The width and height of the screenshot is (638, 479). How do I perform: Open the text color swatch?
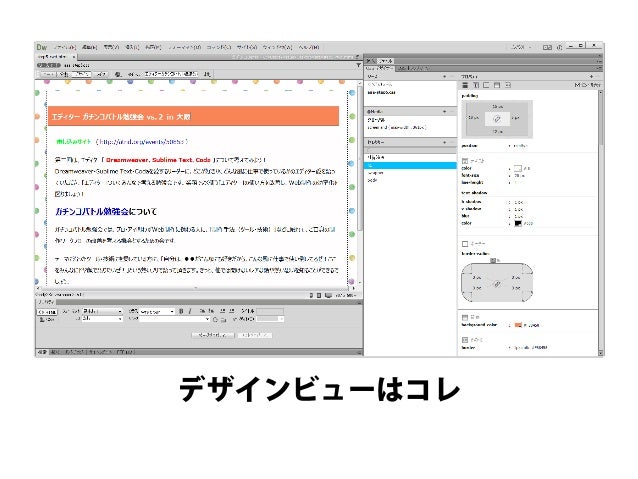coord(518,168)
